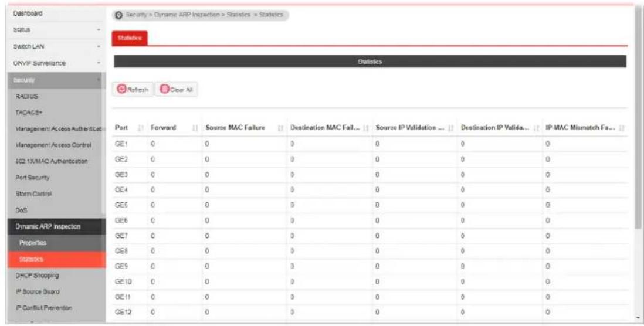
Task: Sort by Source IP Validation arrows icon
Action: pos(450,128)
